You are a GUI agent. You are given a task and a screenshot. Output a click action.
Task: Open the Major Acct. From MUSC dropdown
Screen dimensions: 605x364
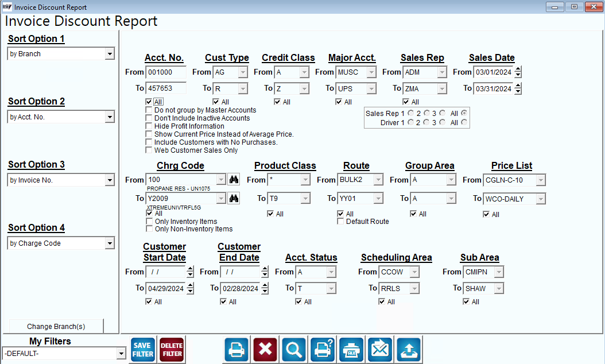371,72
